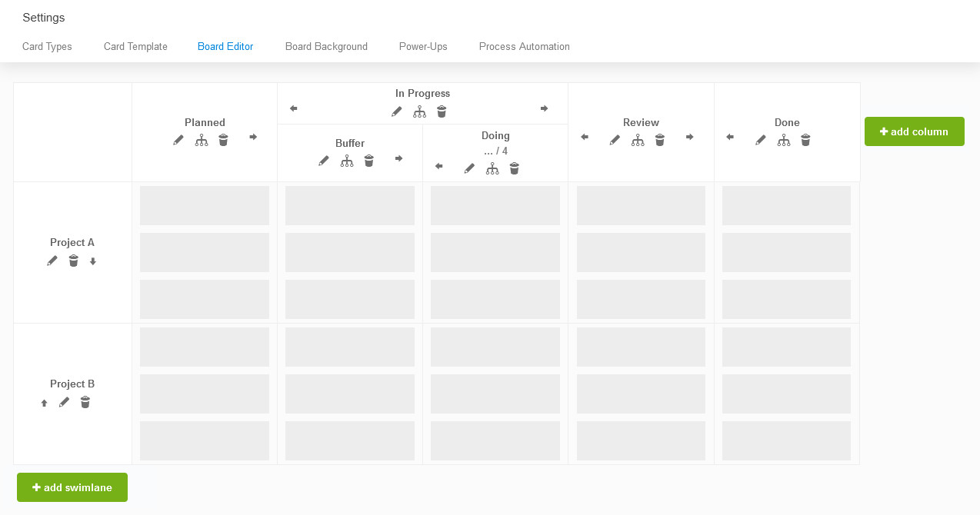Edit the Doing subcolumn

click(470, 168)
